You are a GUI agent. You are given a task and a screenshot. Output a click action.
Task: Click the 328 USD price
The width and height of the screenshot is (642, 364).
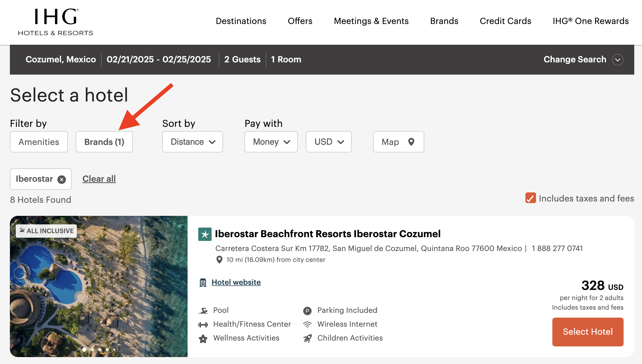coord(603,286)
